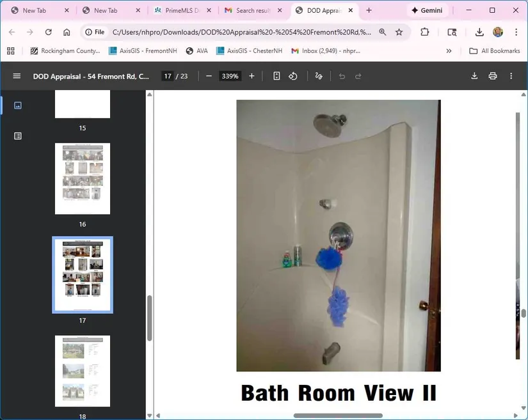Image resolution: width=528 pixels, height=420 pixels.
Task: Open PDF viewer more actions menu
Action: pyautogui.click(x=511, y=76)
